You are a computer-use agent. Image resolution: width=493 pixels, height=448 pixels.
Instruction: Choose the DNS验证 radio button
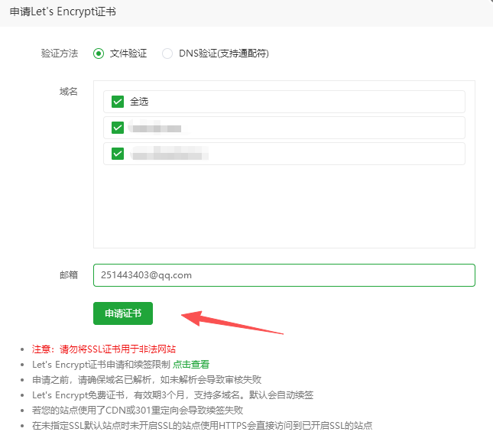(167, 54)
